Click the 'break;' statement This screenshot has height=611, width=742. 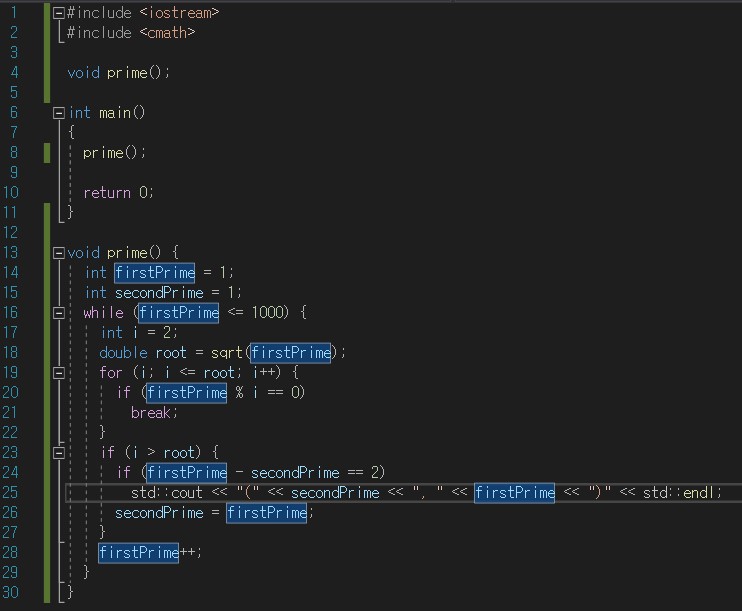tap(154, 413)
